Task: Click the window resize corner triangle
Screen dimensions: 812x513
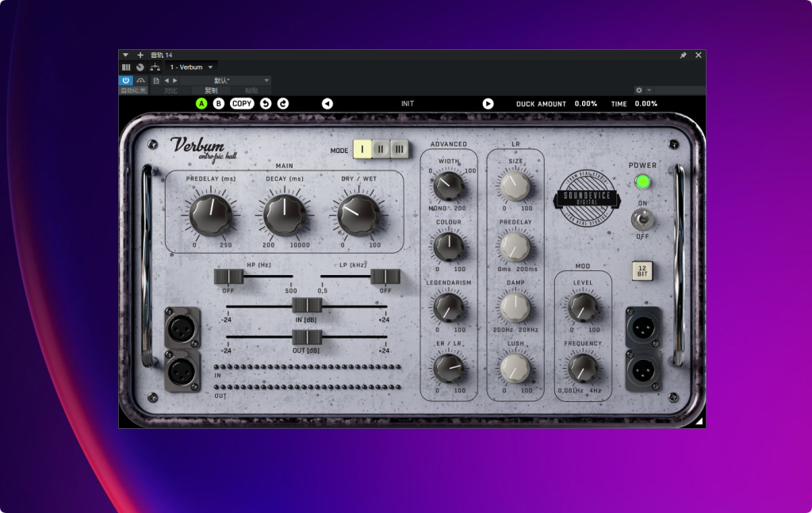Action: tap(699, 421)
